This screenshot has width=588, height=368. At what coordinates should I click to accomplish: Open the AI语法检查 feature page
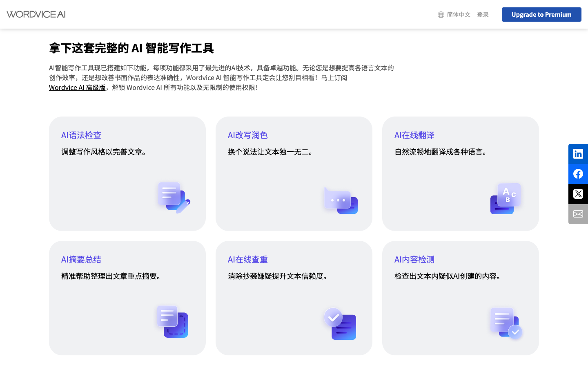[x=81, y=135]
